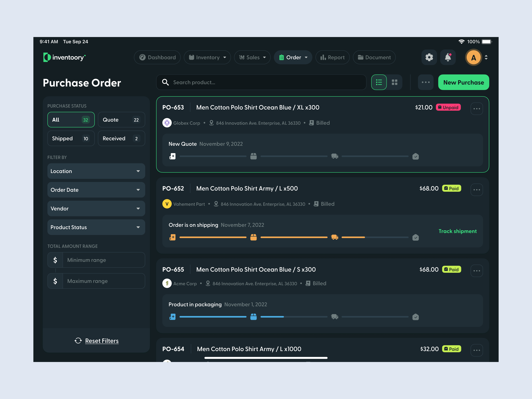Filter orders by Quote status

tap(121, 119)
